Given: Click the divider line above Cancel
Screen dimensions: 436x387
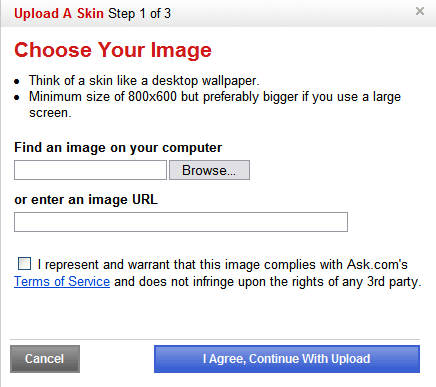Looking at the screenshot, I should click(x=215, y=340).
